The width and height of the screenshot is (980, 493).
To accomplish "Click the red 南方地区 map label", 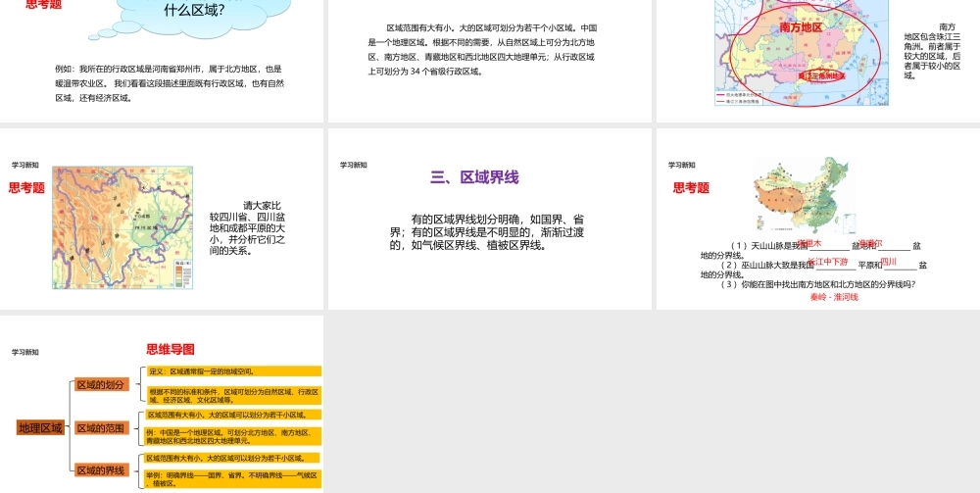I will tap(802, 27).
